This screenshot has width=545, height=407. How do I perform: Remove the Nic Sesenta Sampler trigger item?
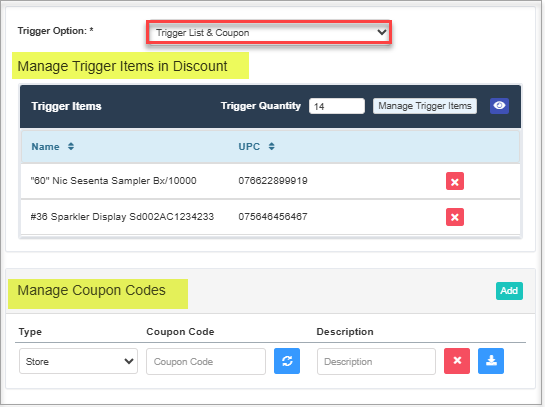tap(455, 181)
